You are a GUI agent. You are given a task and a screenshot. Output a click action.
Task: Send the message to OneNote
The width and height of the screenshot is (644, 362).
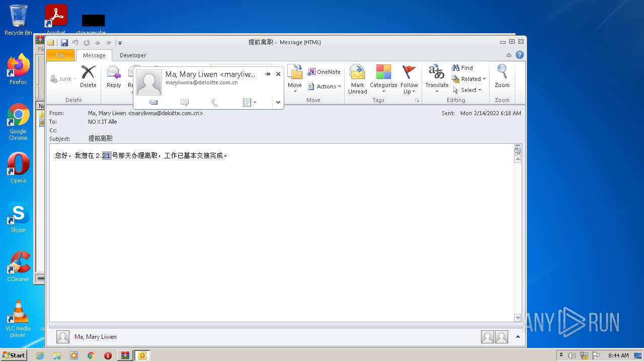[x=324, y=72]
